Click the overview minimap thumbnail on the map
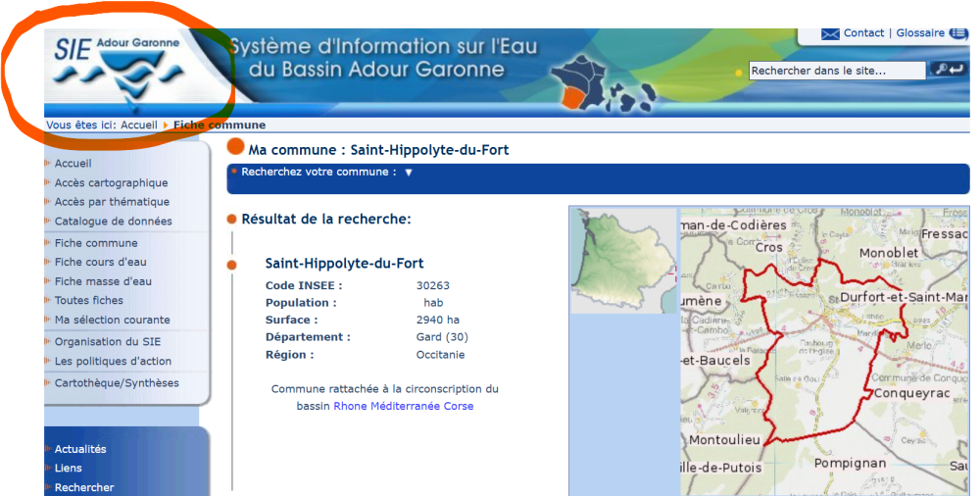 [624, 260]
